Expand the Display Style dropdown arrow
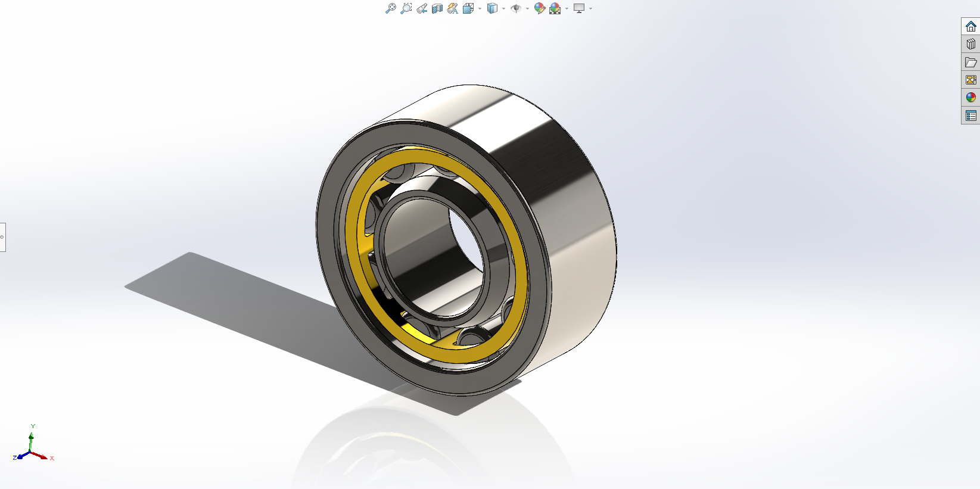 click(503, 8)
